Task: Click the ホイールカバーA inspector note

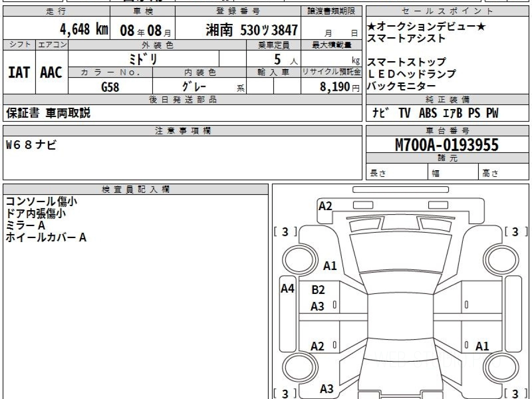Action: point(46,238)
